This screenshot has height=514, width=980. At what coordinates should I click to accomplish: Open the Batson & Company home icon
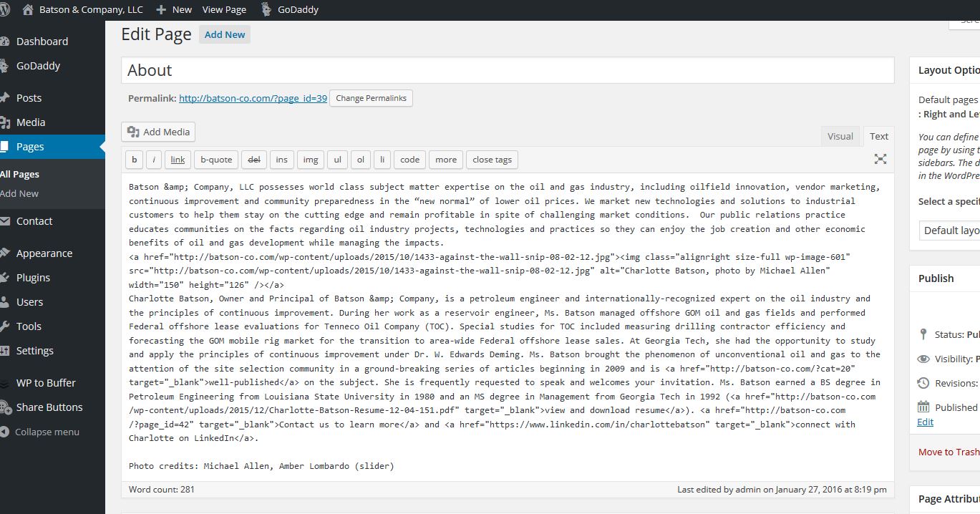point(28,10)
